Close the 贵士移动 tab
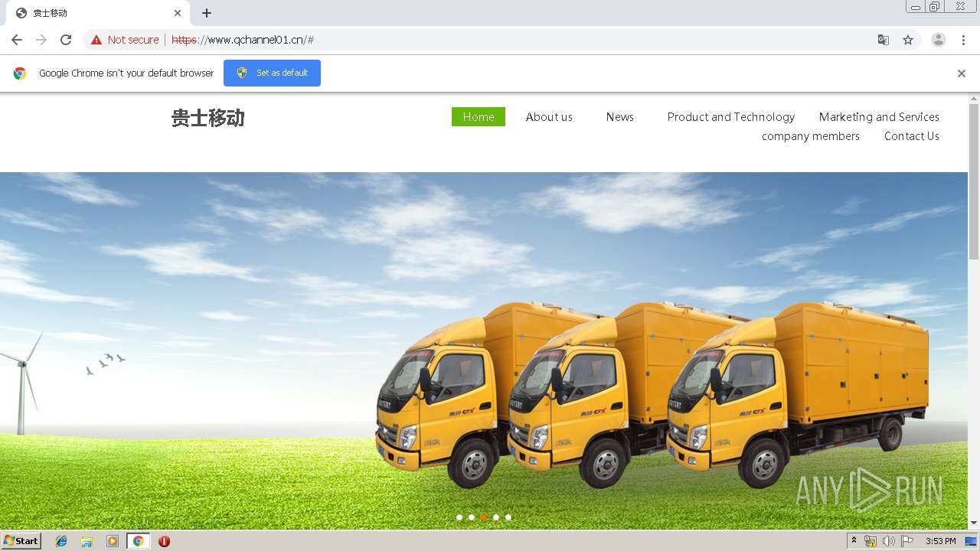Viewport: 980px width, 551px height. [x=178, y=13]
